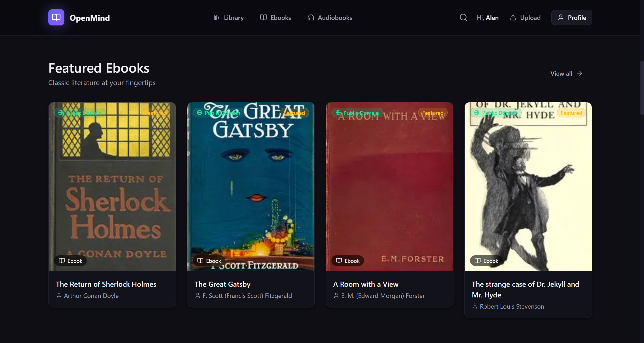
Task: Click the Hi, Alen greeting text
Action: 487,18
